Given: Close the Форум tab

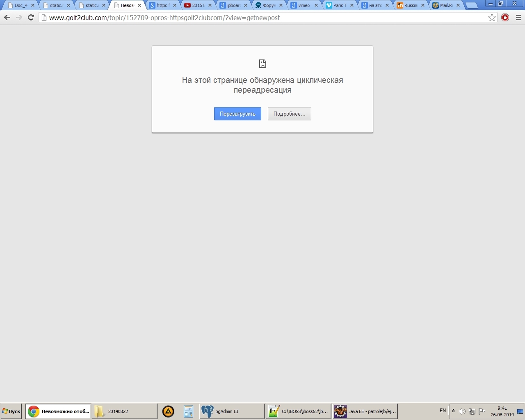Looking at the screenshot, I should (x=281, y=5).
